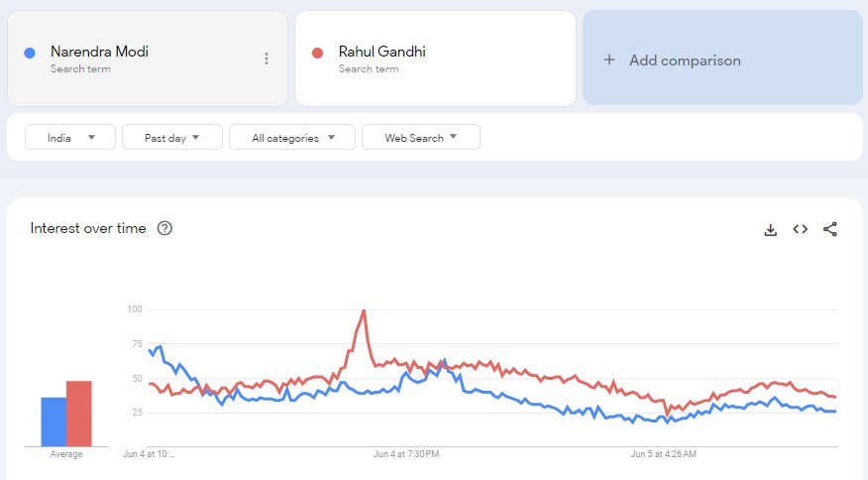Image resolution: width=868 pixels, height=480 pixels.
Task: Click the red line peak at 100
Action: point(364,311)
